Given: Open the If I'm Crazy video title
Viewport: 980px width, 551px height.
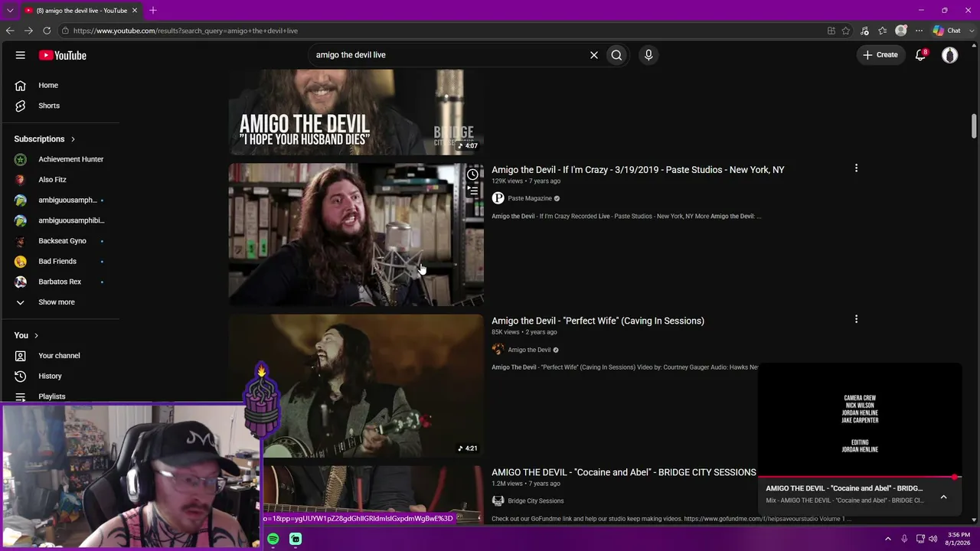Looking at the screenshot, I should (638, 170).
